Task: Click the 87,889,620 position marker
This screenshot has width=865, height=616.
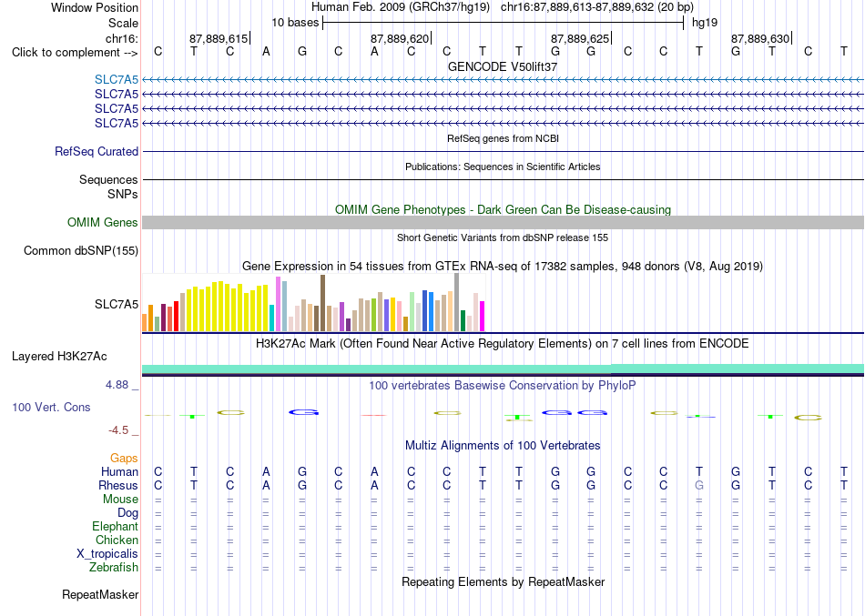Action: pos(400,38)
